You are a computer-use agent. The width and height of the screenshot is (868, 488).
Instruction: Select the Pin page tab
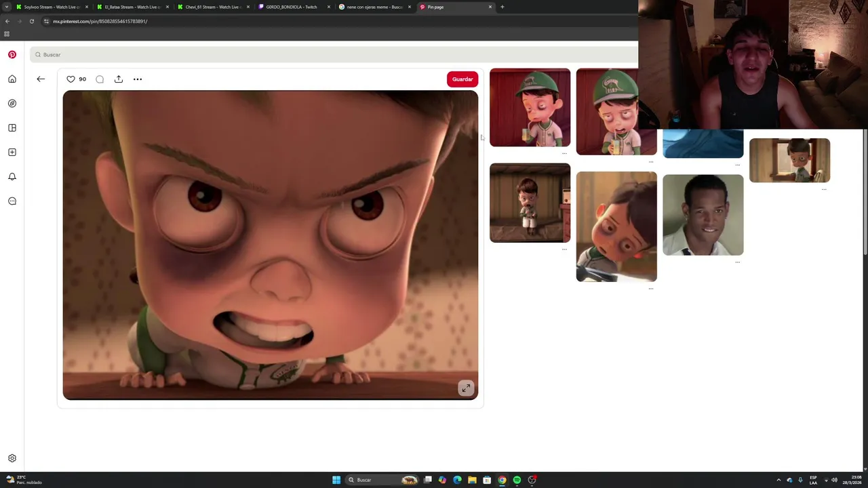pos(455,7)
